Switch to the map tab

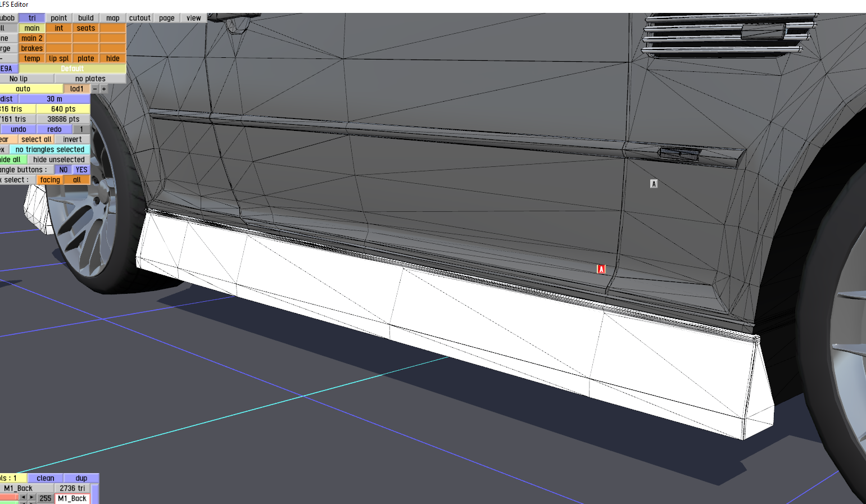113,18
